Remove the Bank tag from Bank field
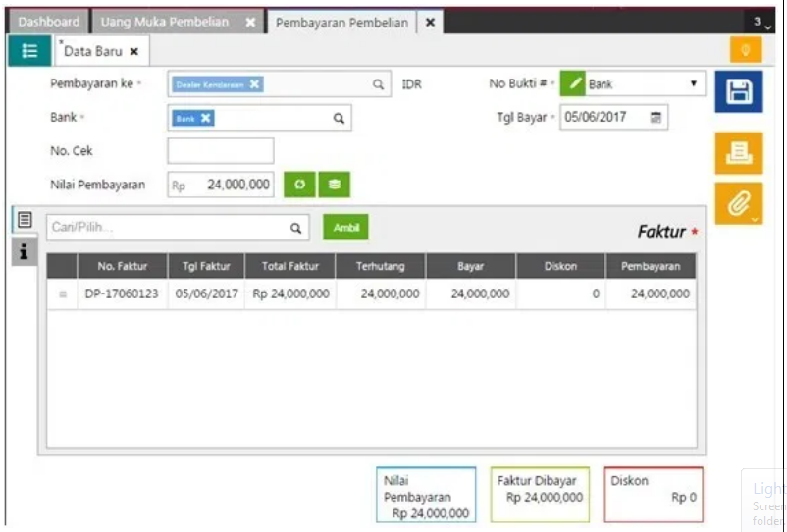 (x=206, y=119)
